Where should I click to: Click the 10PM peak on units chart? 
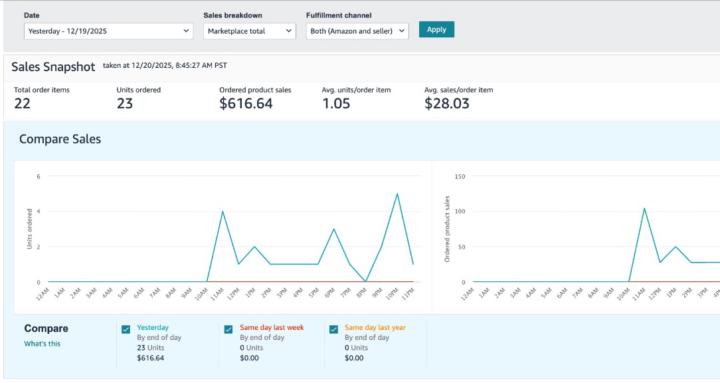click(397, 194)
